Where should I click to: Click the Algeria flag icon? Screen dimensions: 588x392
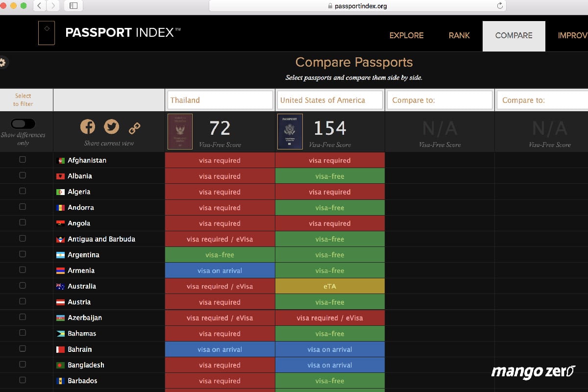click(61, 192)
